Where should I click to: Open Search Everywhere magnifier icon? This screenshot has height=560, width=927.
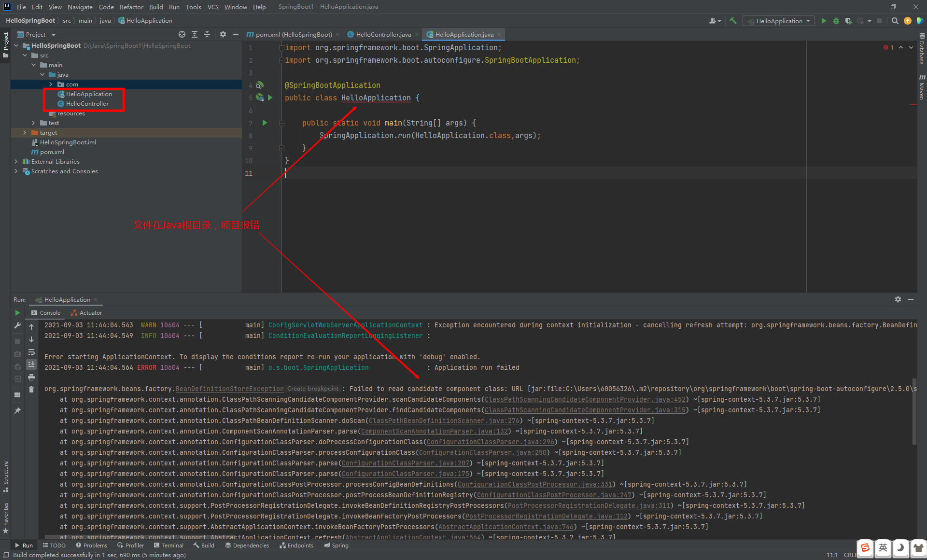click(x=895, y=21)
